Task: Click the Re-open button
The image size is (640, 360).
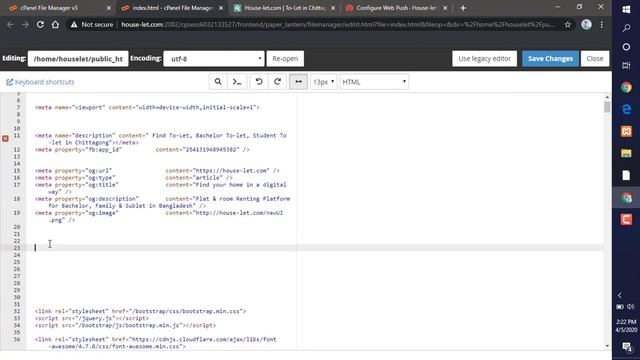Action: click(x=285, y=59)
